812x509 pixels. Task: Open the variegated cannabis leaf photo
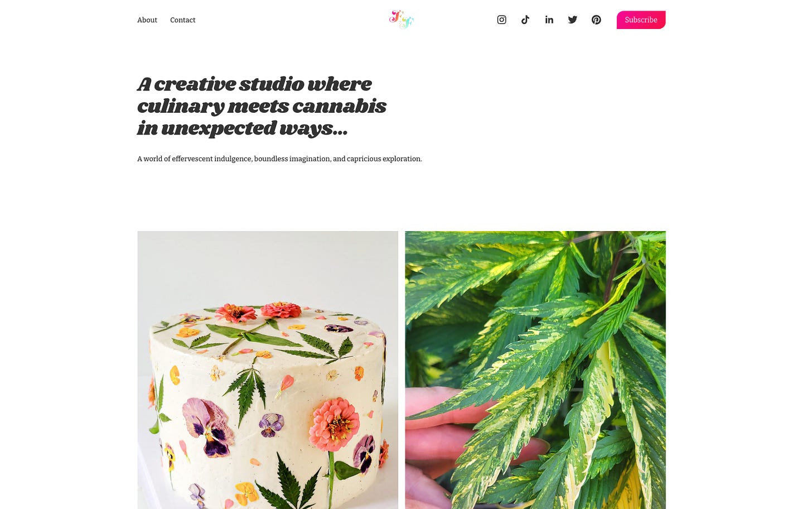click(535, 370)
